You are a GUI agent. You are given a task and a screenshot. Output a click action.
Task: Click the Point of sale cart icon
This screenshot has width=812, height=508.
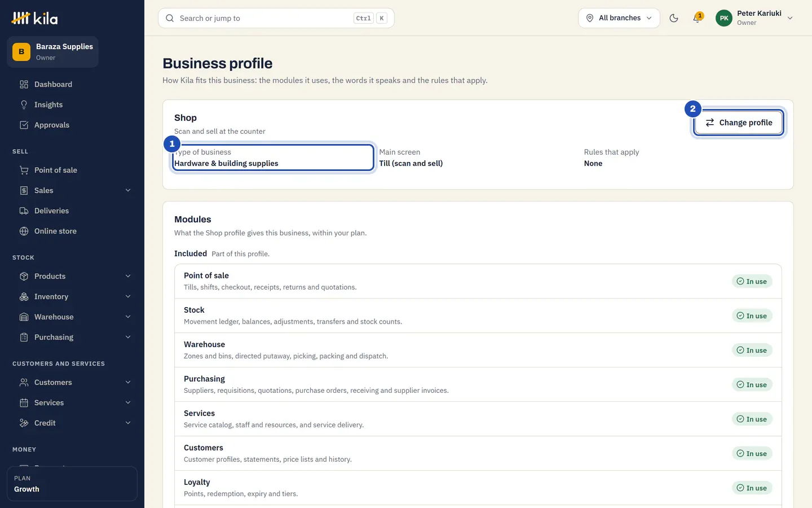pyautogui.click(x=24, y=170)
